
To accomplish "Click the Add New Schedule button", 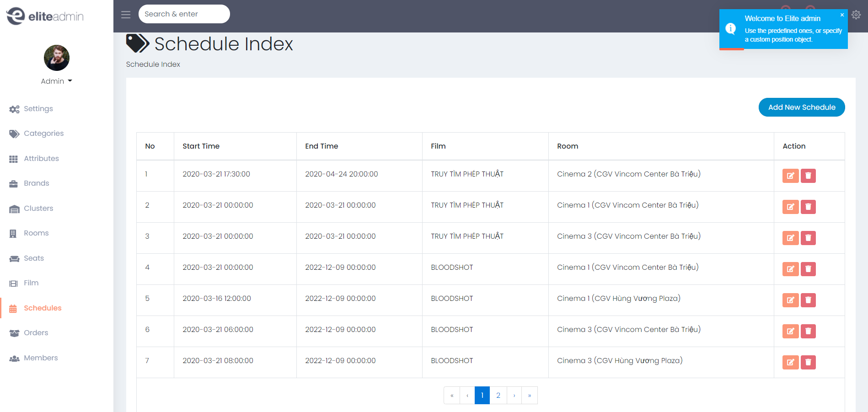I will click(801, 107).
